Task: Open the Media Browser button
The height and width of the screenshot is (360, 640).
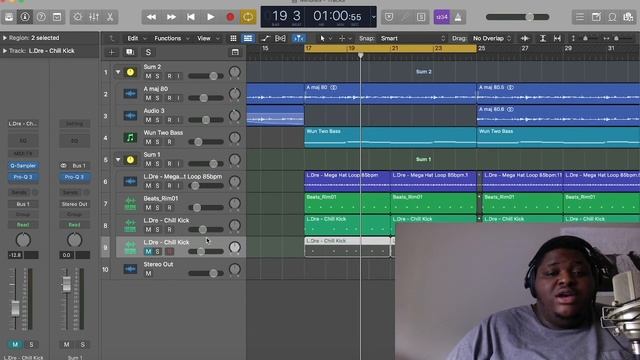Action: [x=629, y=17]
